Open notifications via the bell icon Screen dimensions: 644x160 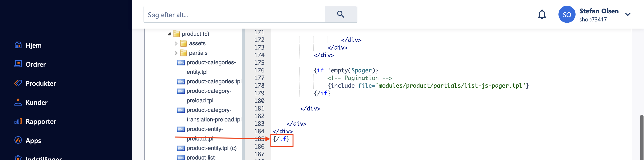(542, 15)
